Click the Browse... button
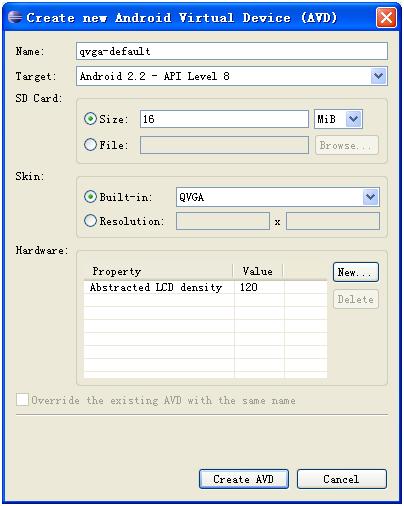This screenshot has width=404, height=506. tap(347, 145)
